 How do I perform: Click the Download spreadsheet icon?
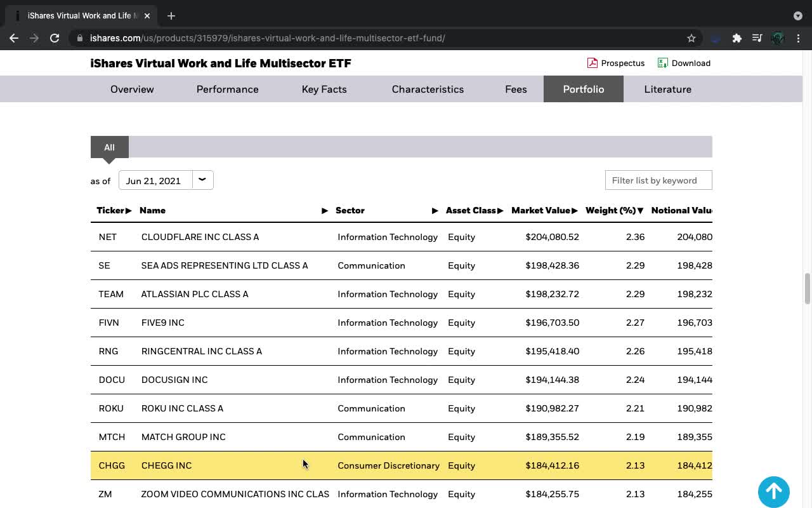pyautogui.click(x=663, y=63)
